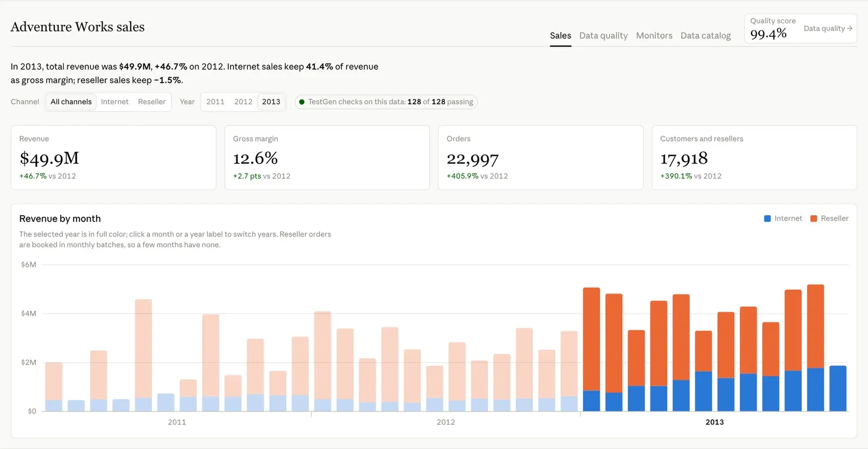Open the Customers and resellers card
The width and height of the screenshot is (868, 449).
(x=755, y=158)
